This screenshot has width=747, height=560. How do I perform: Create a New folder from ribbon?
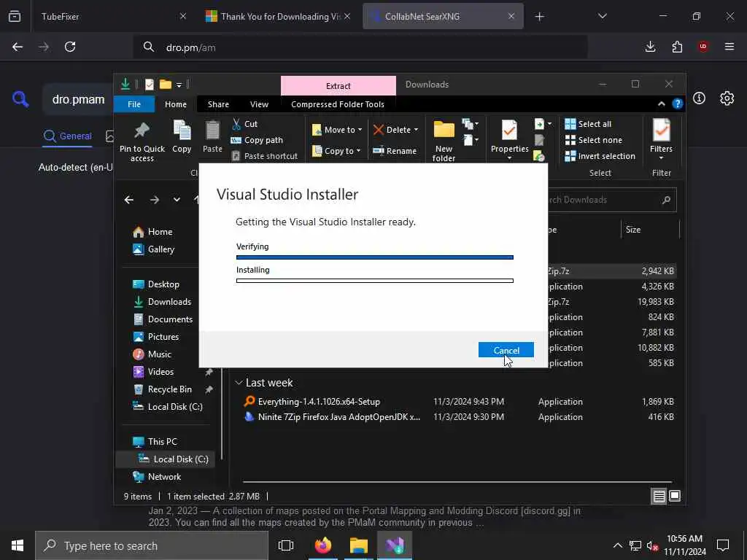(444, 141)
